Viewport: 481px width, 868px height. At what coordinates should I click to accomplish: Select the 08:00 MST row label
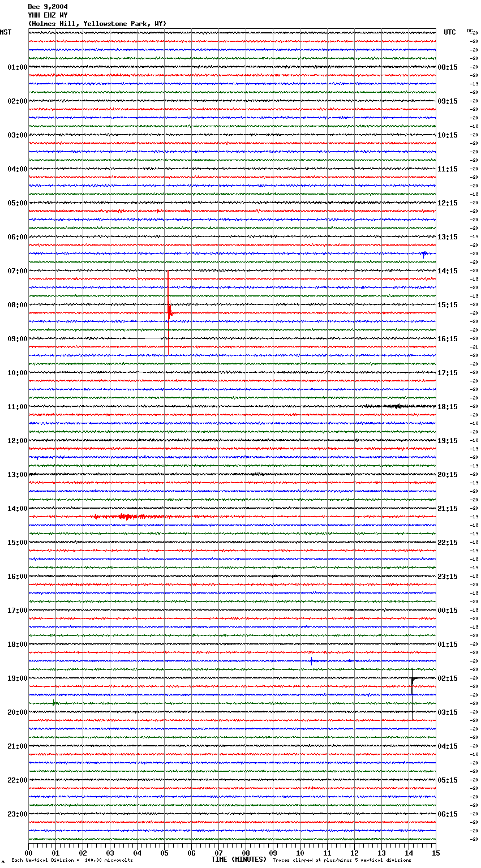click(17, 305)
